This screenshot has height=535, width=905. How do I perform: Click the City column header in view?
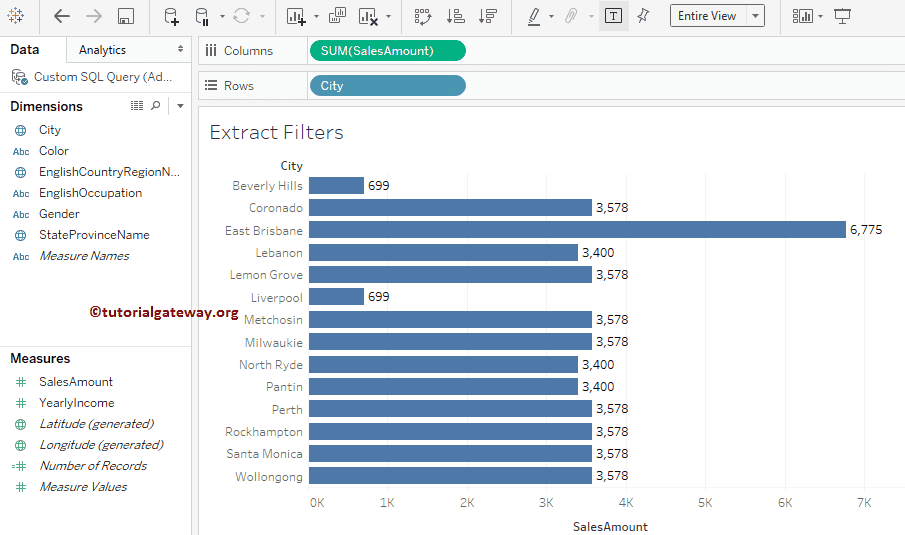291,166
